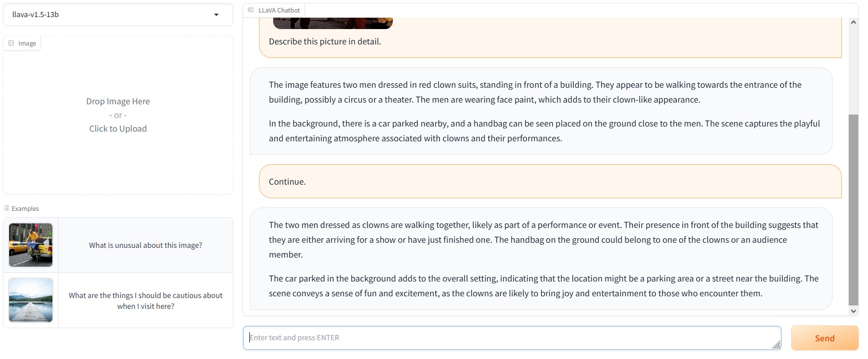Click the 'Continue.' user message bubble
Screen dimensions: 868x359
pos(550,182)
